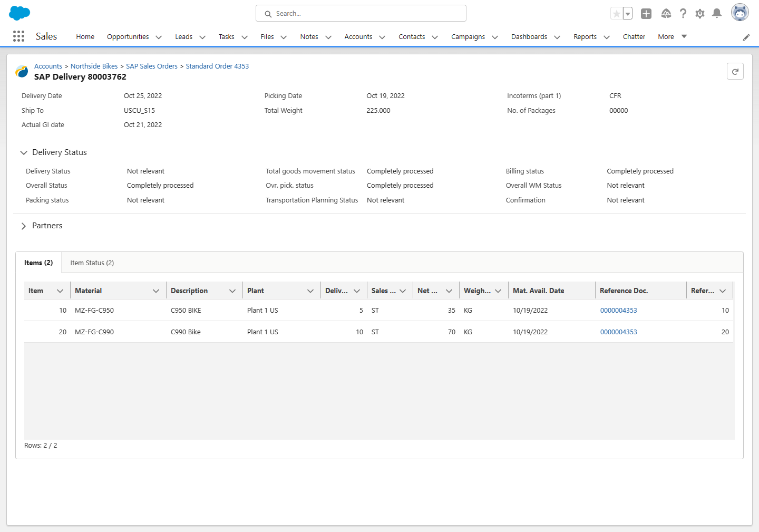759x532 pixels.
Task: Open reference doc 0000004353 for MZ-FG-C990
Action: 619,332
